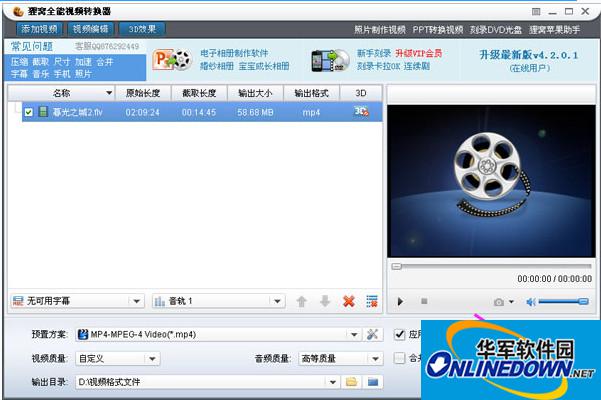Open PPT转换视频 menu item
The width and height of the screenshot is (601, 400).
click(438, 30)
